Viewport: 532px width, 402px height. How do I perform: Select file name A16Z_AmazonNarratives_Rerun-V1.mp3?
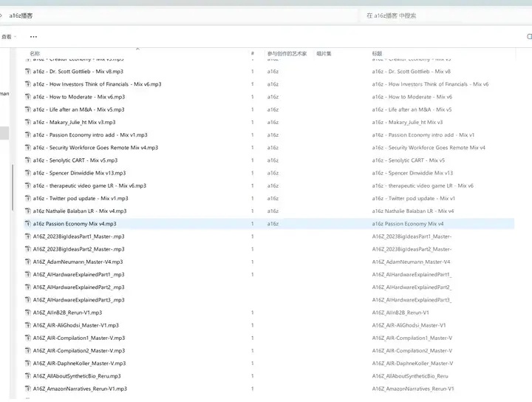pos(80,389)
